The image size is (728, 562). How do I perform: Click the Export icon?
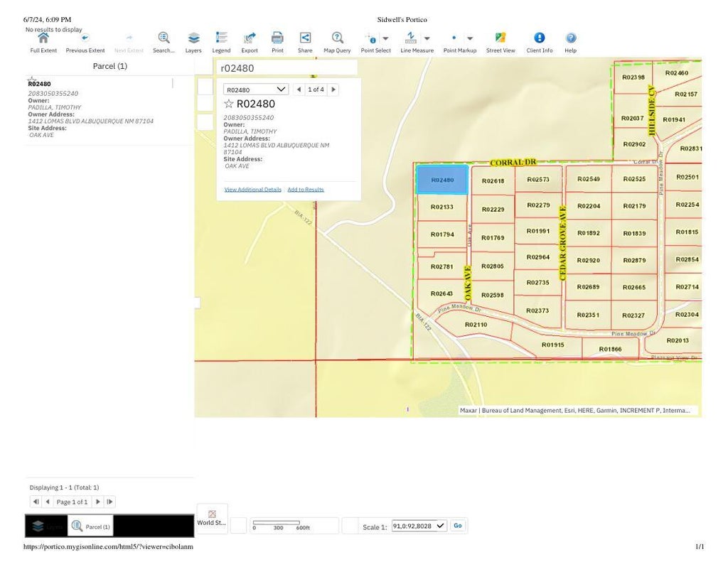click(250, 39)
